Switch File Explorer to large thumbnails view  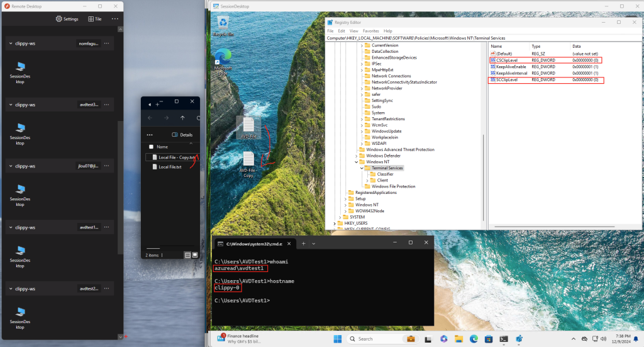195,255
